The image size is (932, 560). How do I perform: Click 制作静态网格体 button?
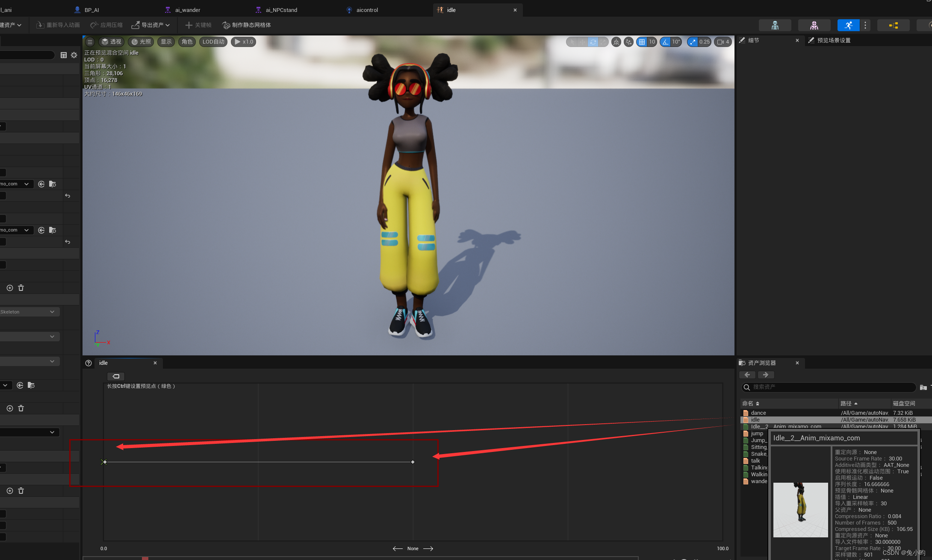point(247,25)
